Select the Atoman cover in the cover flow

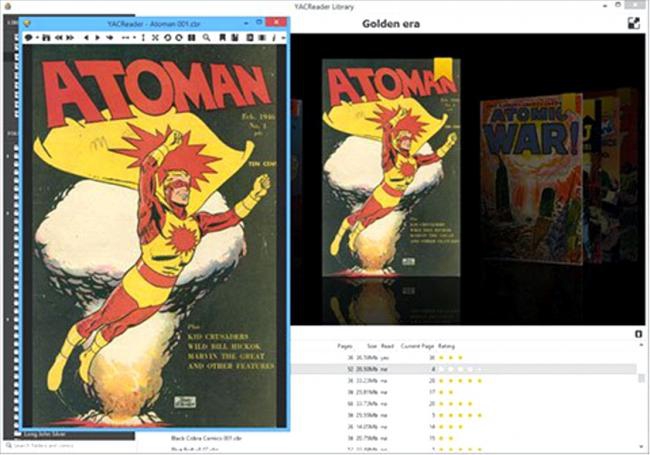point(391,168)
